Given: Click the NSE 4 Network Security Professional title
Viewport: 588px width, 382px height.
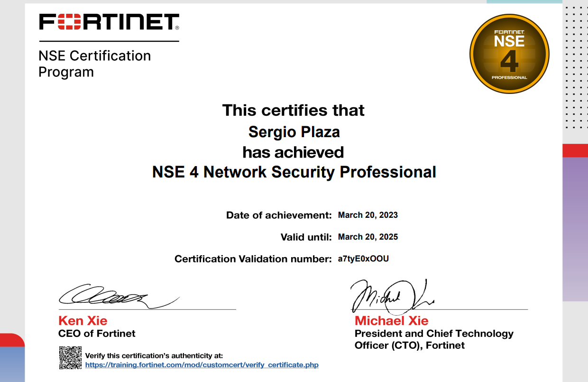Looking at the screenshot, I should (x=294, y=172).
